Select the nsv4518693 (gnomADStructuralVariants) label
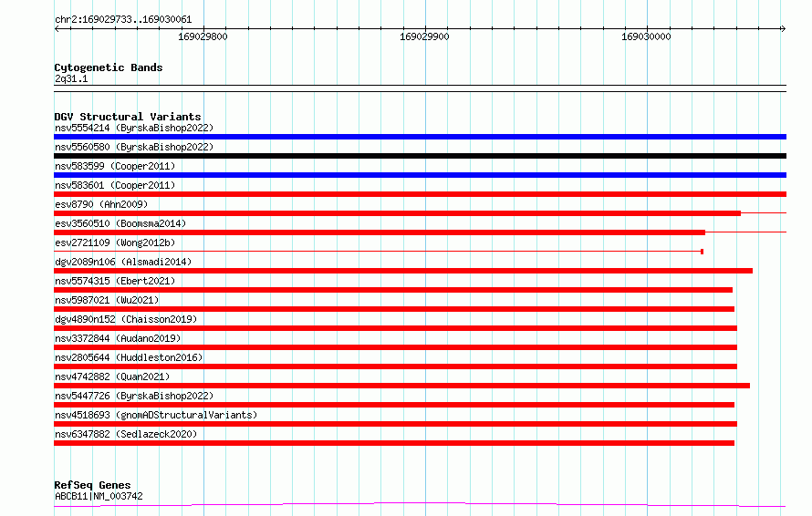This screenshot has height=516, width=812. [x=156, y=415]
